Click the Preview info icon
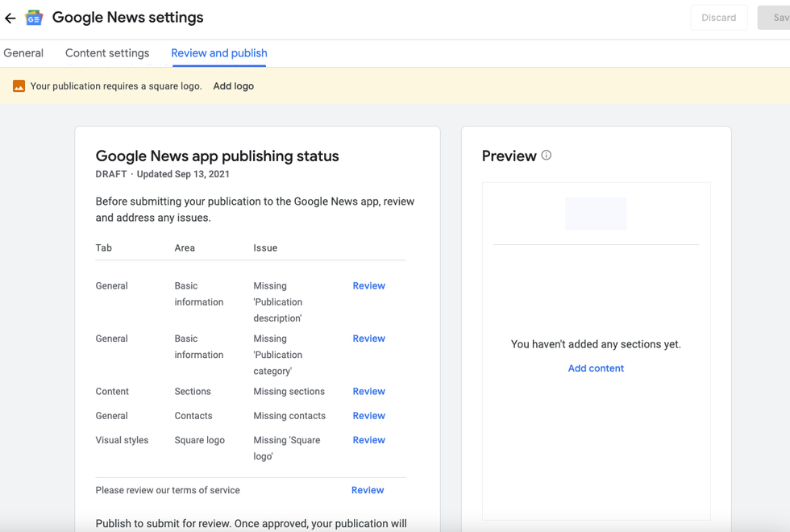The image size is (790, 532). click(x=547, y=156)
